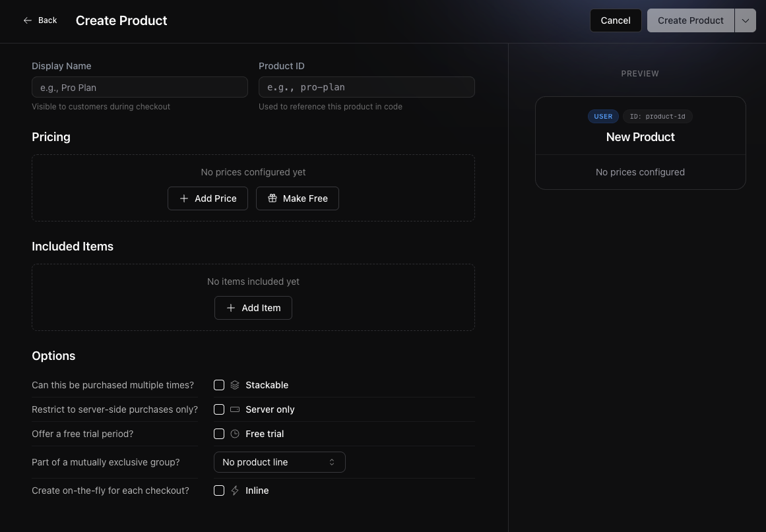The height and width of the screenshot is (532, 766).
Task: Click the Inline label text
Action: coord(257,490)
